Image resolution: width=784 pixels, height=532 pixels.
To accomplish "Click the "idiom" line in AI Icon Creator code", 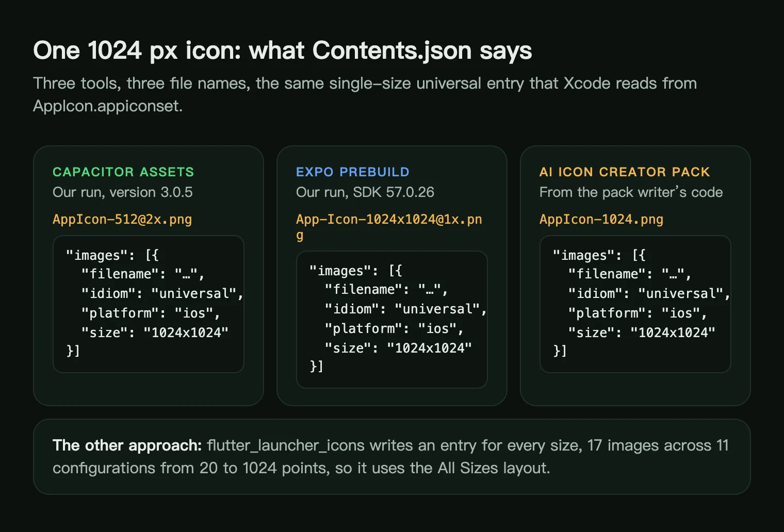I will pyautogui.click(x=649, y=294).
